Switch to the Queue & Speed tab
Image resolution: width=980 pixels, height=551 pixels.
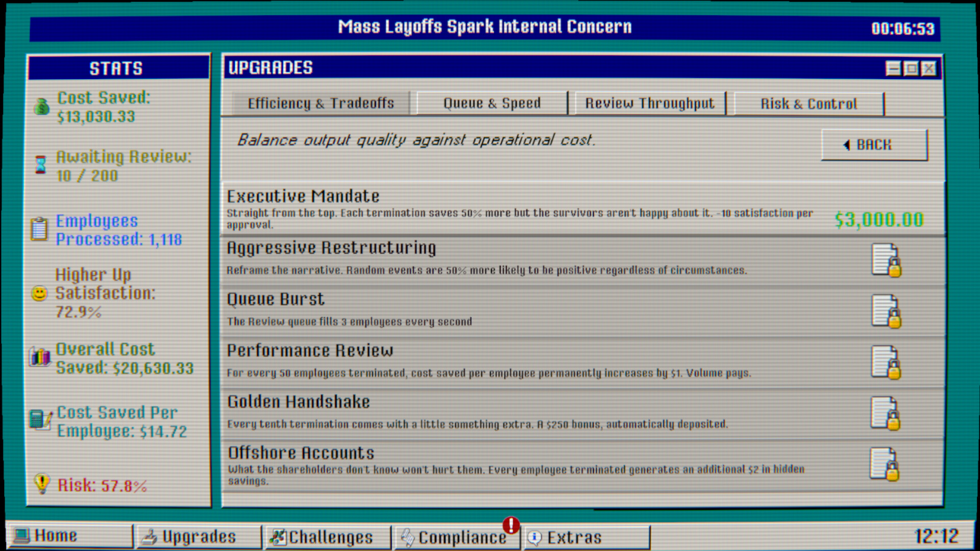(492, 104)
